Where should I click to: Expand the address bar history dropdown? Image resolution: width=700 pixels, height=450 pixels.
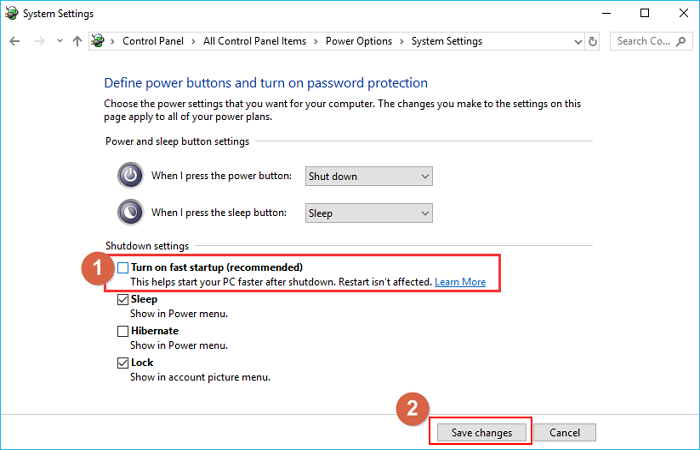[574, 41]
